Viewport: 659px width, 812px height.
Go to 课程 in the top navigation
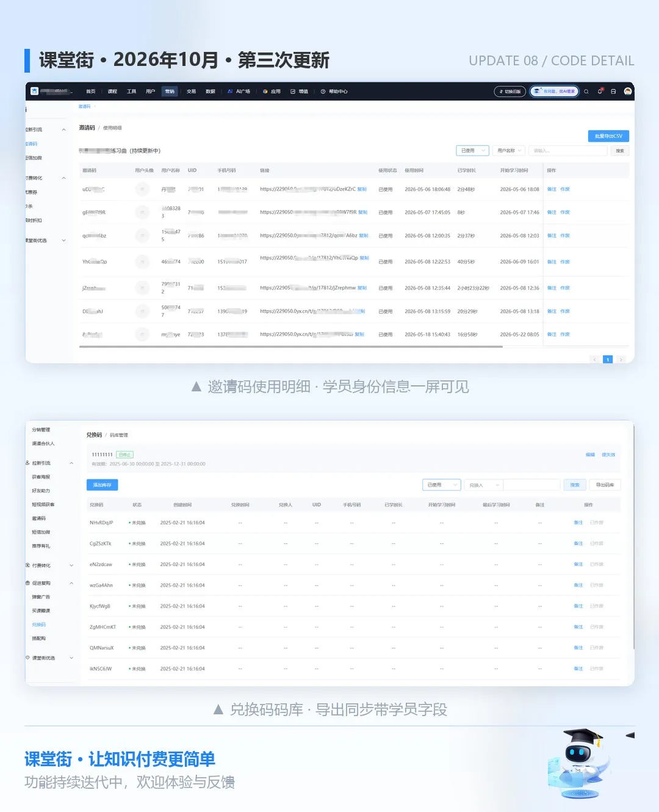(112, 92)
